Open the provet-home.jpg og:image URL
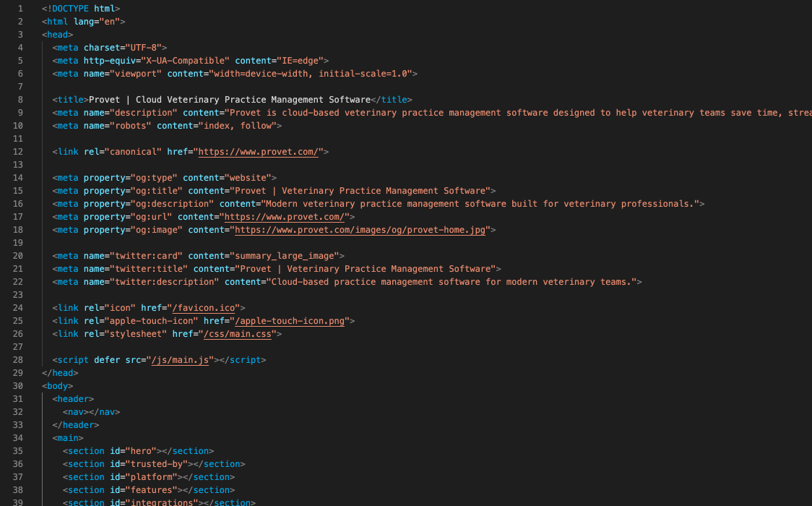Viewport: 812px width, 506px height. (360, 230)
